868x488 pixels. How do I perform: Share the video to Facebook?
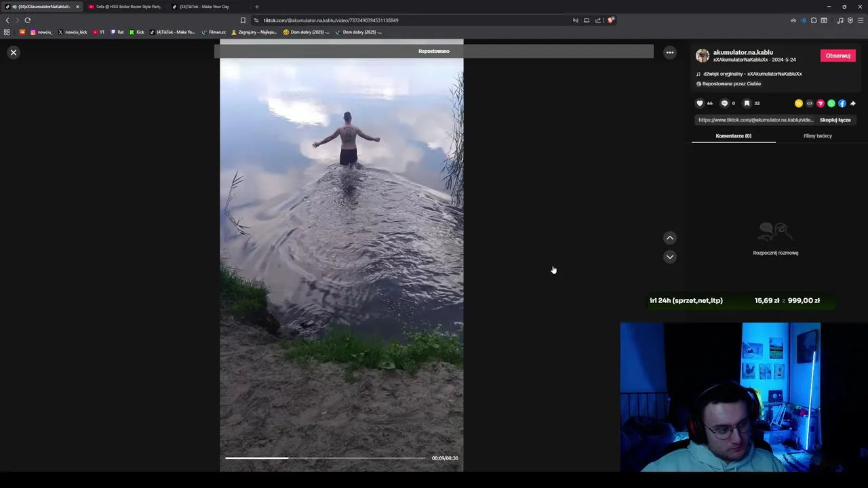[842, 103]
